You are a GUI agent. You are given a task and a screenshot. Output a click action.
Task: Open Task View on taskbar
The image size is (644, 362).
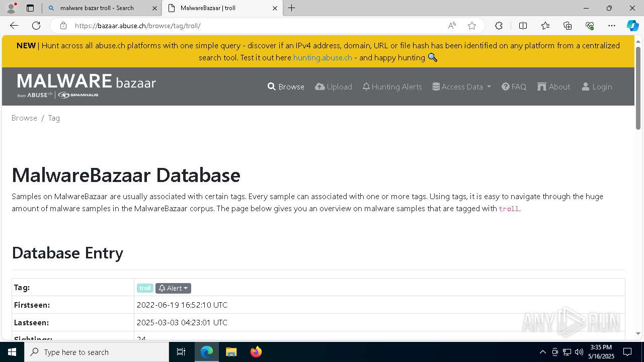[x=181, y=352]
